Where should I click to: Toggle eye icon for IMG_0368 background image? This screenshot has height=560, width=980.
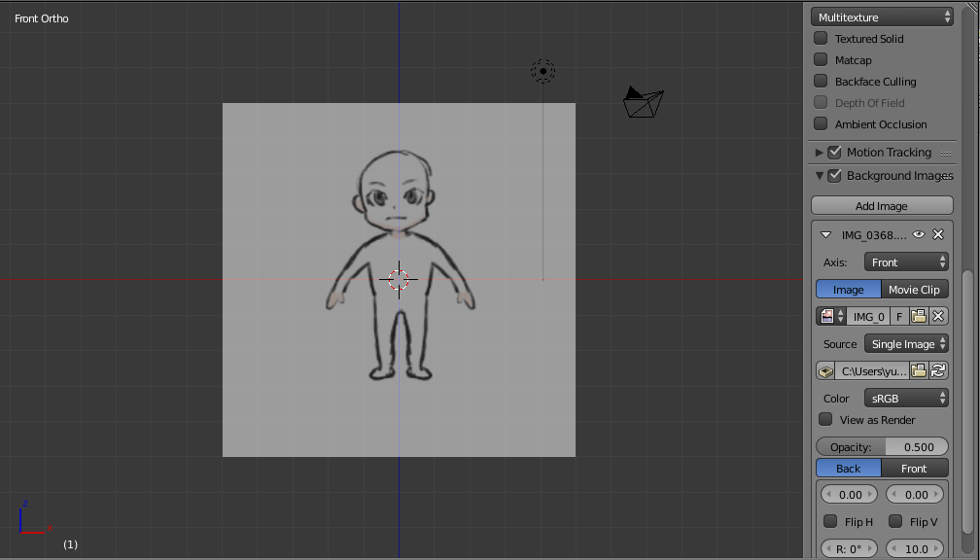click(918, 234)
